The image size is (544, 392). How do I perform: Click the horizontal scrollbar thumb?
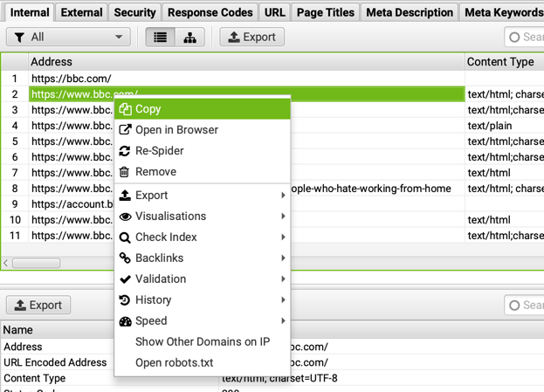[x=36, y=263]
